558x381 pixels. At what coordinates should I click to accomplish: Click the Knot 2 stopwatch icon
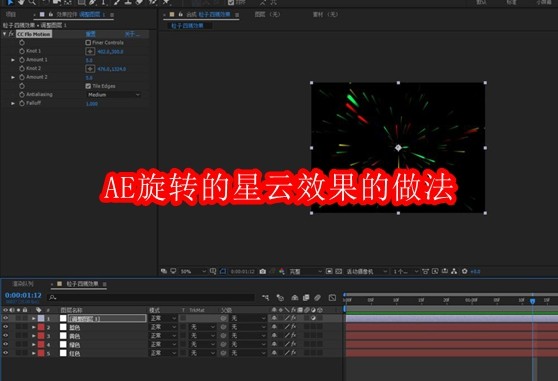pos(22,68)
